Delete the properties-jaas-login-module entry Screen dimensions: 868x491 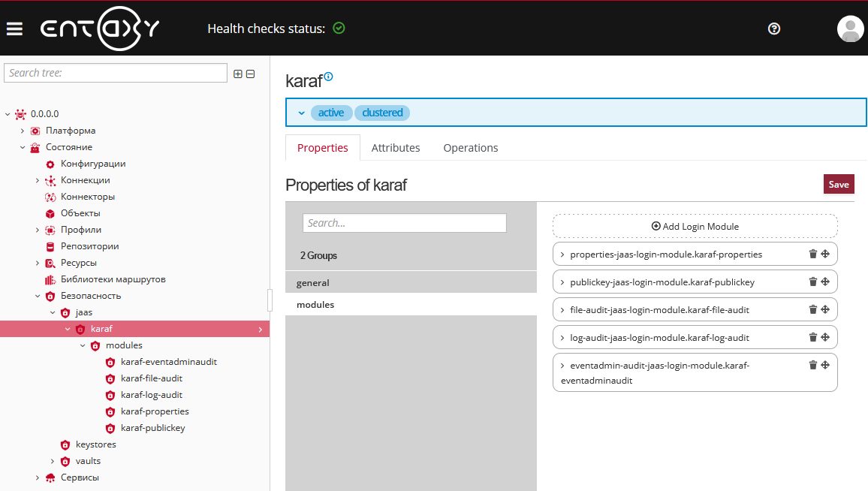click(x=812, y=254)
